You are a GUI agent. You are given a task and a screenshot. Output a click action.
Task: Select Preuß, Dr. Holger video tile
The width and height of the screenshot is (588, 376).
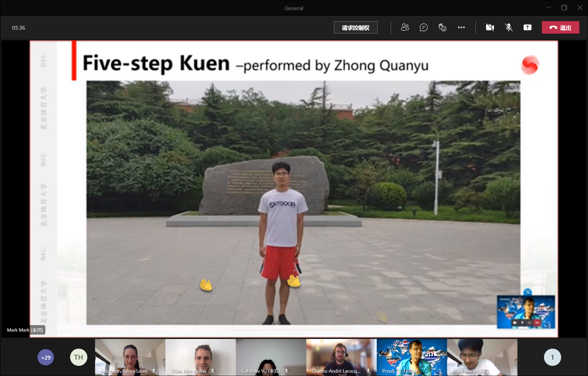pos(412,357)
